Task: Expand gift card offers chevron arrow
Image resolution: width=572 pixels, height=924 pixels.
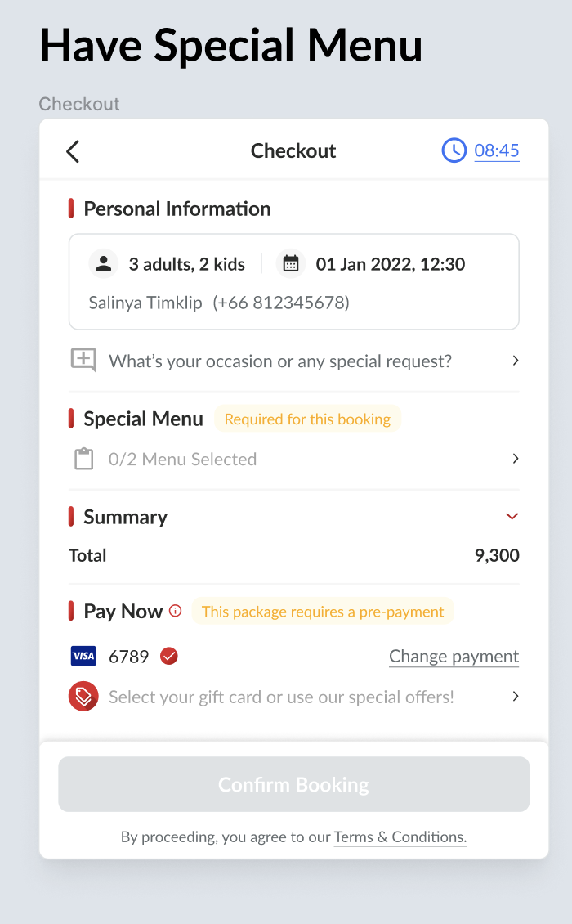Action: click(x=516, y=697)
